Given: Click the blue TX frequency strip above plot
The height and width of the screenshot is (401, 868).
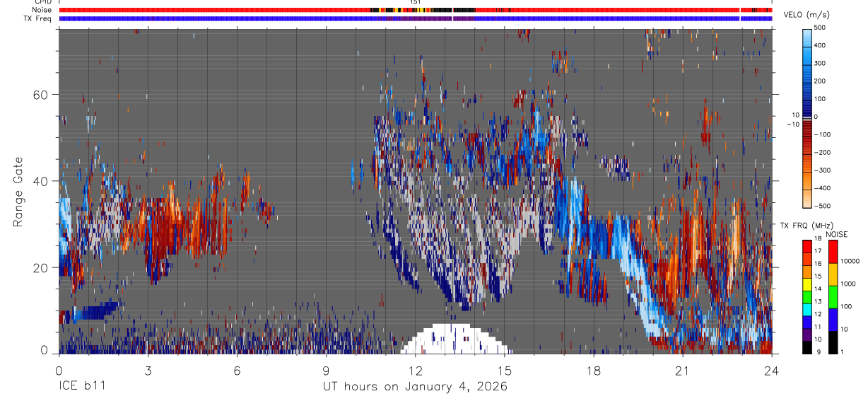Looking at the screenshot, I should coord(416,19).
